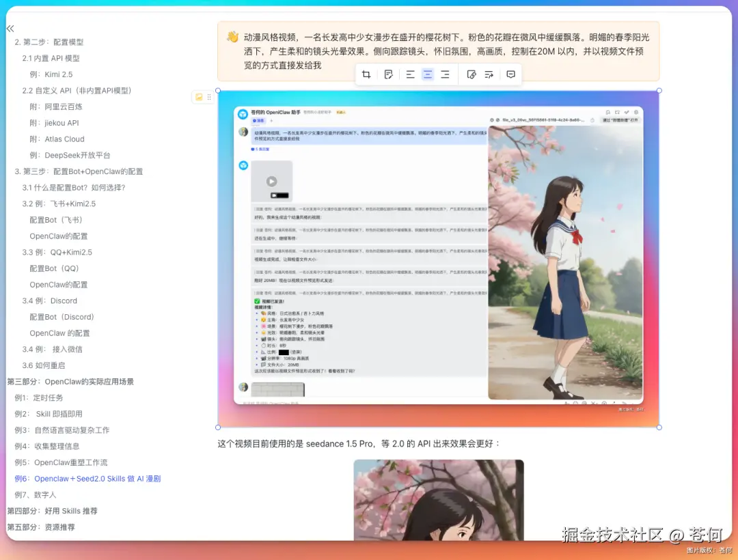Toggle center alignment for the image

pos(427,74)
